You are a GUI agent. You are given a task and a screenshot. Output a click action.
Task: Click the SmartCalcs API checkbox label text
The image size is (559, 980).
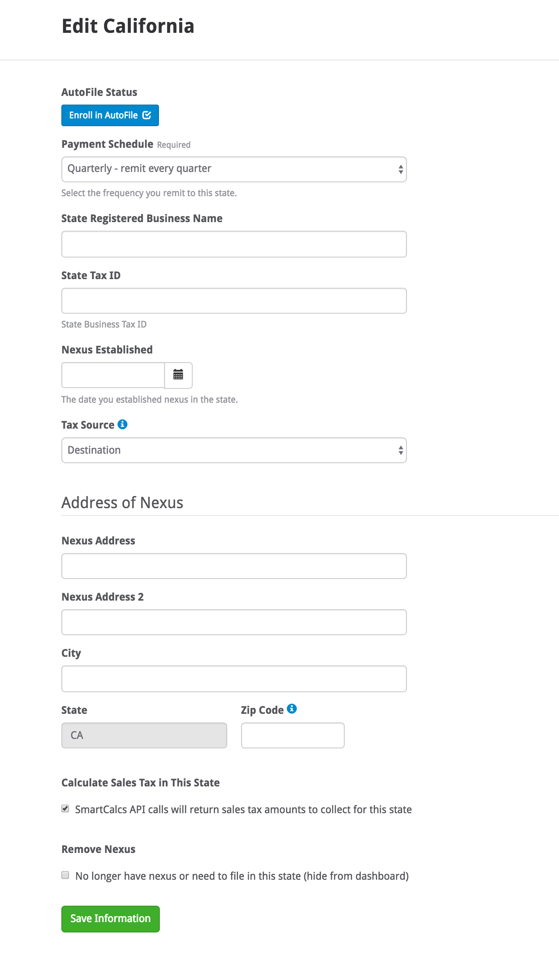(244, 809)
